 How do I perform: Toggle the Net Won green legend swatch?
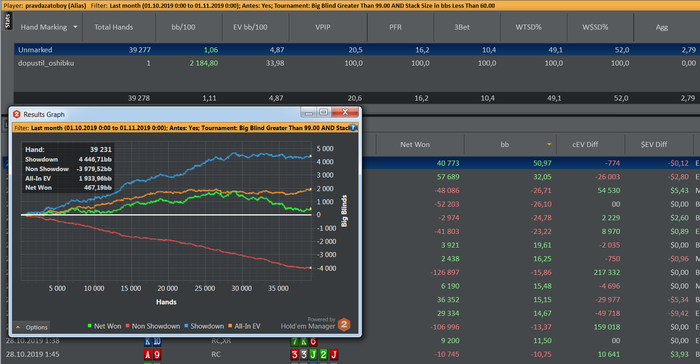[x=90, y=326]
